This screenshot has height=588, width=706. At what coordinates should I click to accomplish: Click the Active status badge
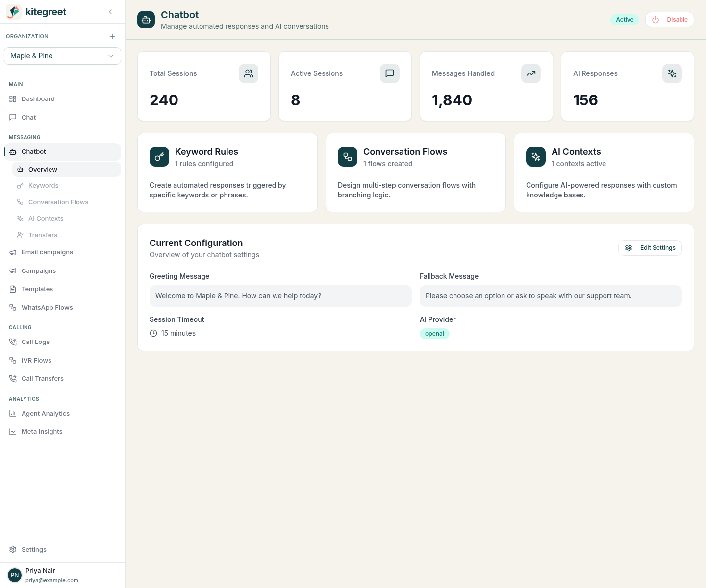click(625, 20)
